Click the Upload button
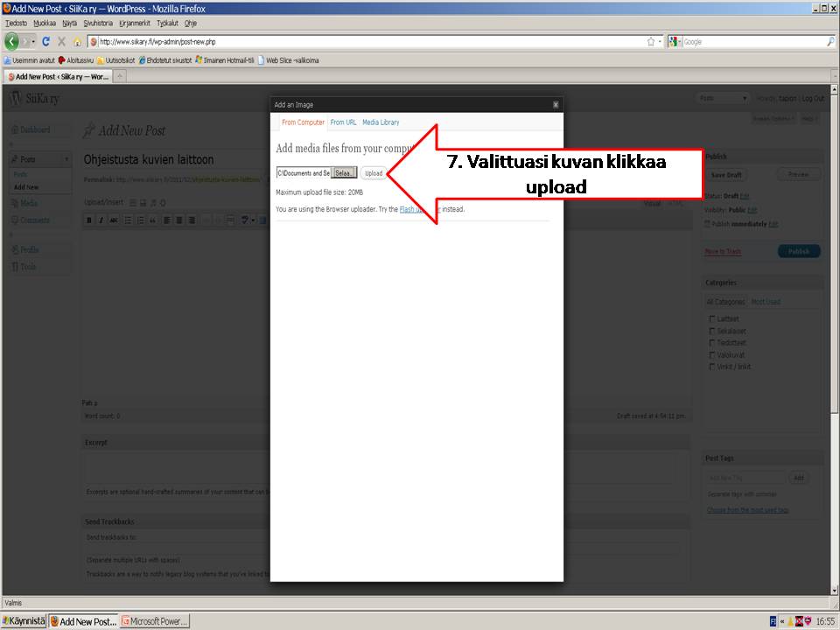The image size is (840, 630). click(374, 173)
